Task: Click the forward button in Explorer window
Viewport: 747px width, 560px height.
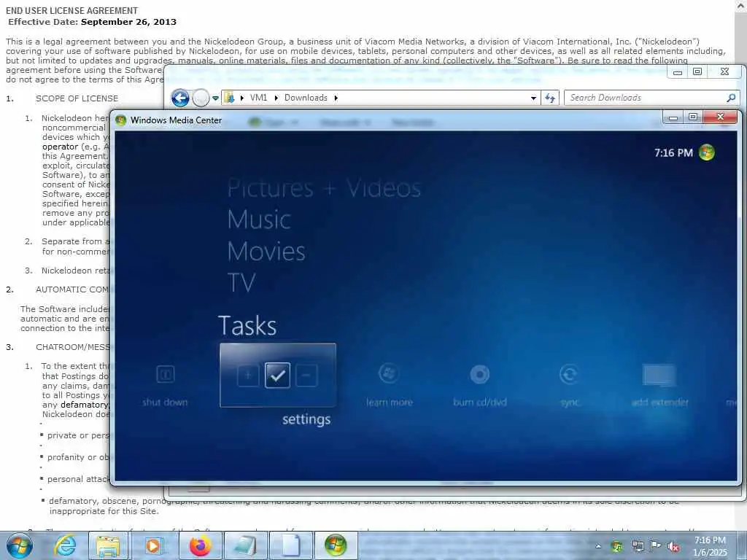Action: click(x=201, y=98)
